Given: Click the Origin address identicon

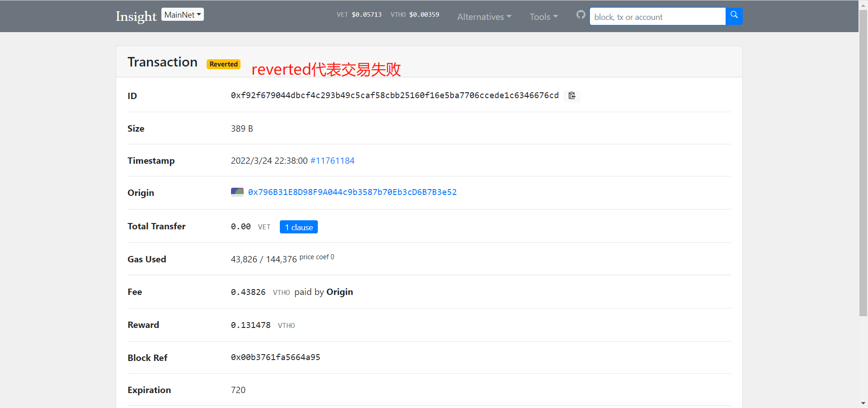Looking at the screenshot, I should pos(237,192).
